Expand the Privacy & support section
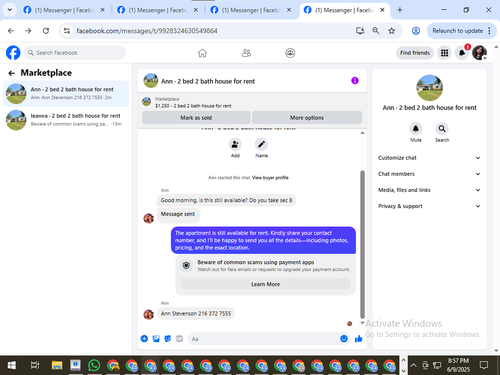500x375 pixels. pyautogui.click(x=429, y=206)
